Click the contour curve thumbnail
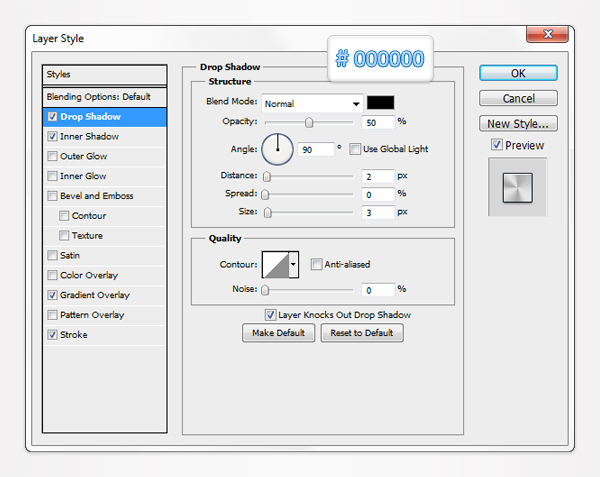The width and height of the screenshot is (600, 477). click(x=274, y=264)
